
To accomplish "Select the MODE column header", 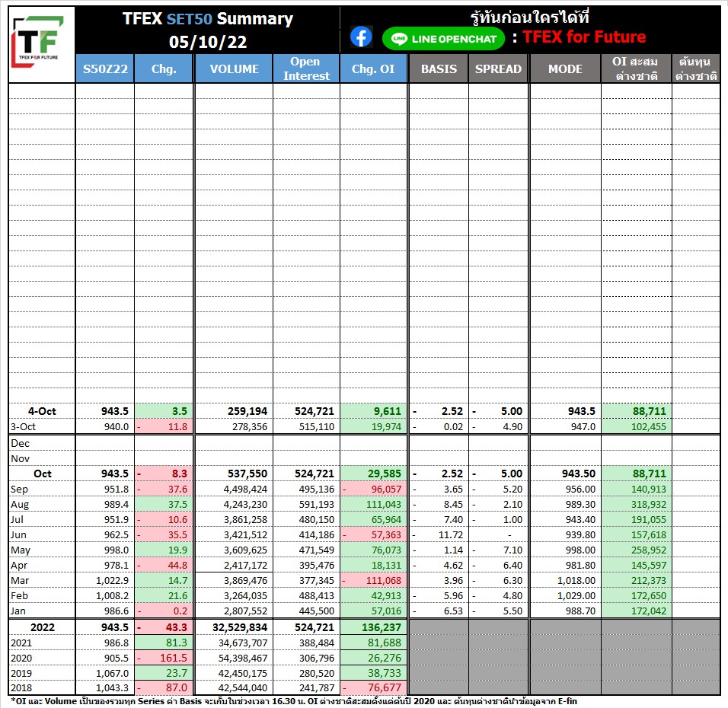I will point(565,69).
